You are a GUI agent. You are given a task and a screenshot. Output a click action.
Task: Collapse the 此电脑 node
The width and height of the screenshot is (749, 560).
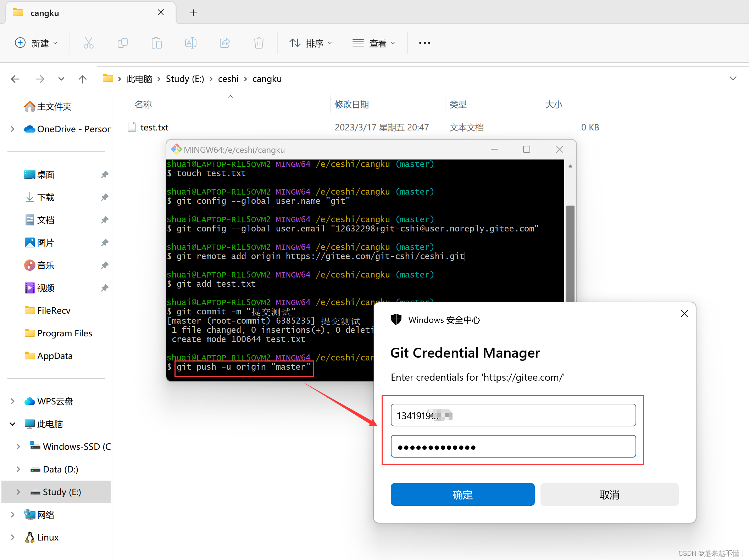click(13, 424)
